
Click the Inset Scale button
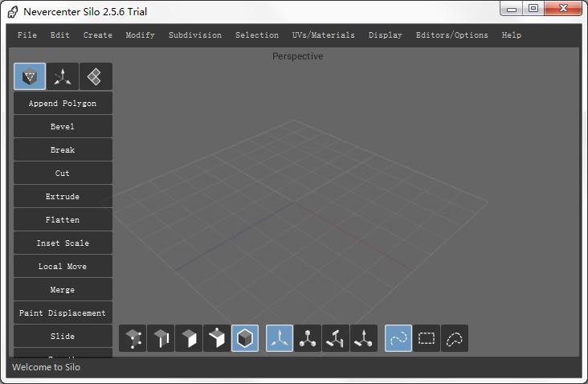(x=63, y=243)
